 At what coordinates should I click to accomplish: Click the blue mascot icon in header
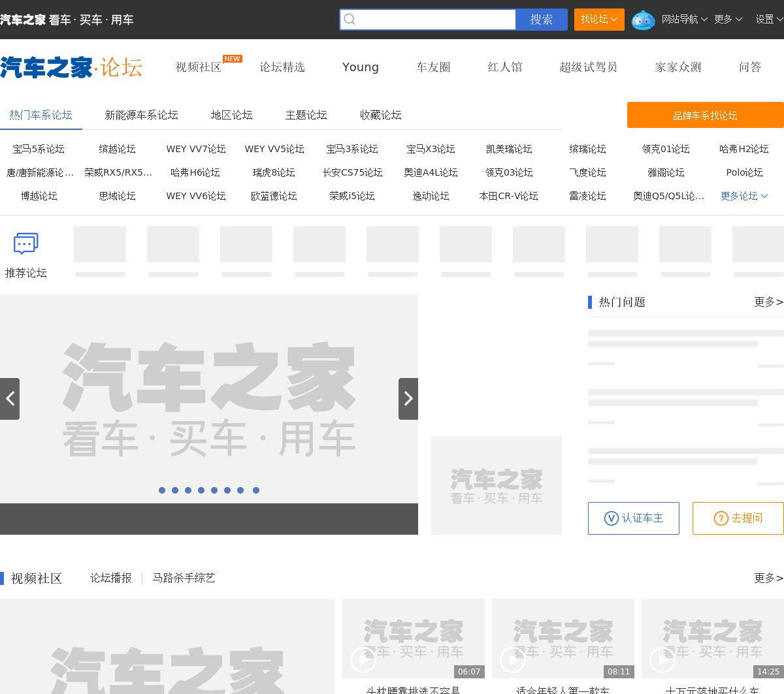(x=643, y=20)
